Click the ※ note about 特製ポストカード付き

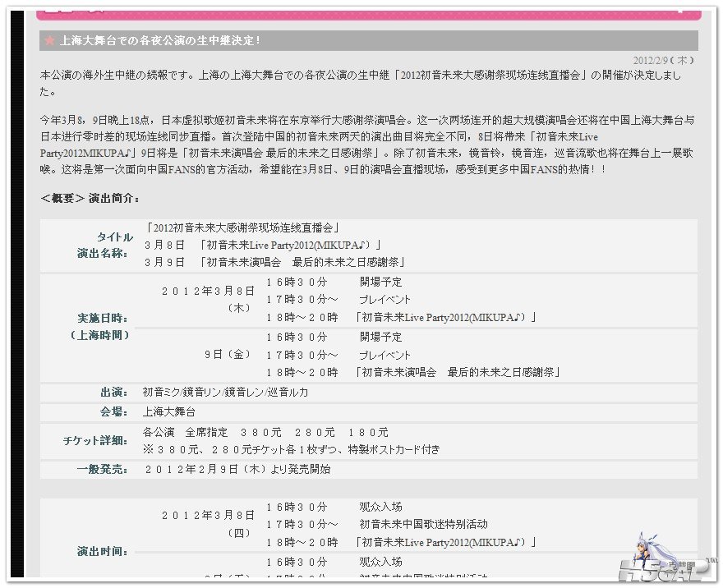pyautogui.click(x=292, y=449)
